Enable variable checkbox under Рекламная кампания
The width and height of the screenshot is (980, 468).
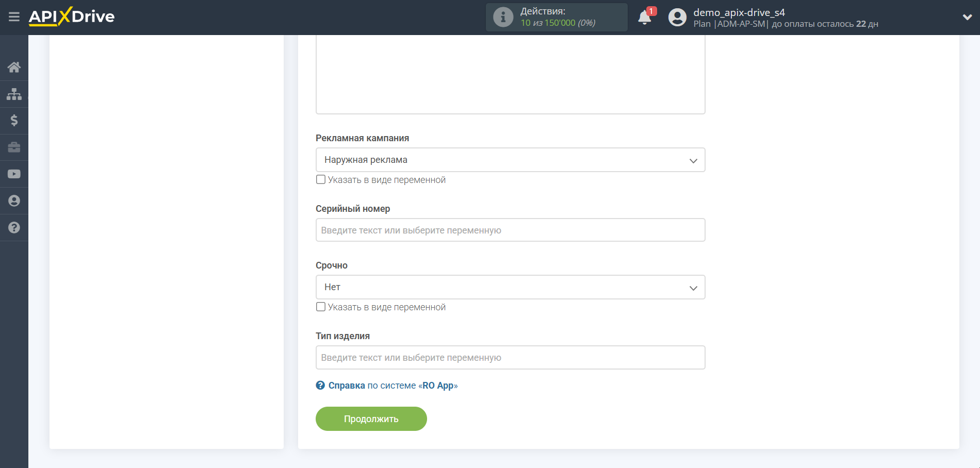321,179
